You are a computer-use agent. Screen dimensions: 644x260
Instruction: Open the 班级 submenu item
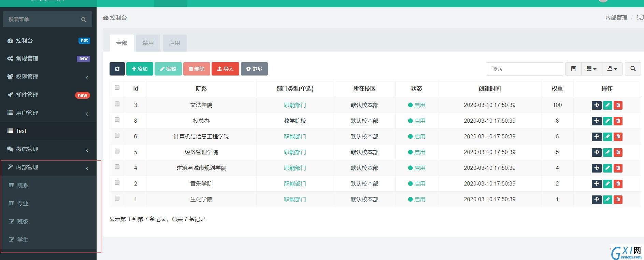48,222
